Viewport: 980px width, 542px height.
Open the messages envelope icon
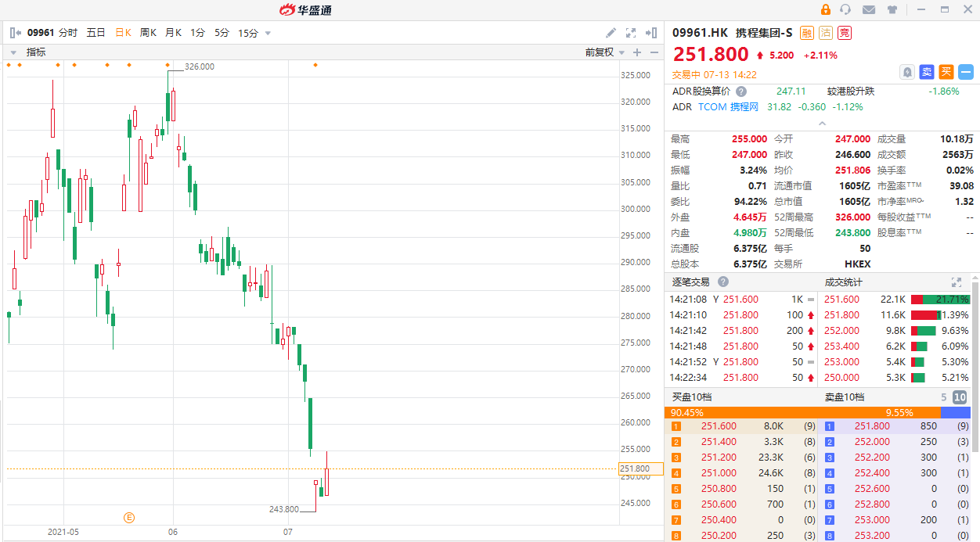pos(869,9)
